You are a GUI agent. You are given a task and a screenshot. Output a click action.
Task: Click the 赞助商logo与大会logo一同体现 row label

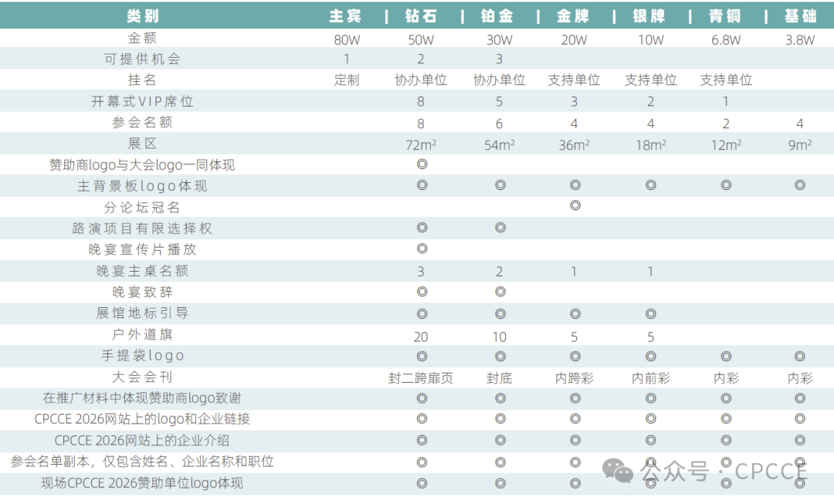(142, 165)
